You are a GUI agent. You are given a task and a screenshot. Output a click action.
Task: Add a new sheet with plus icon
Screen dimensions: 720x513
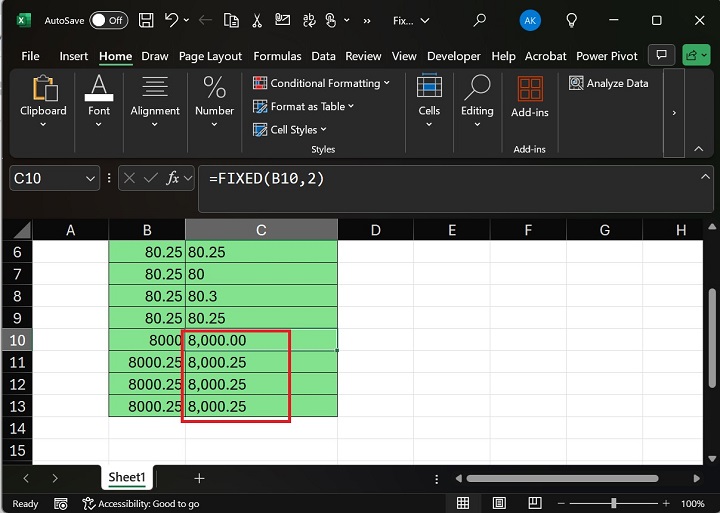(199, 479)
